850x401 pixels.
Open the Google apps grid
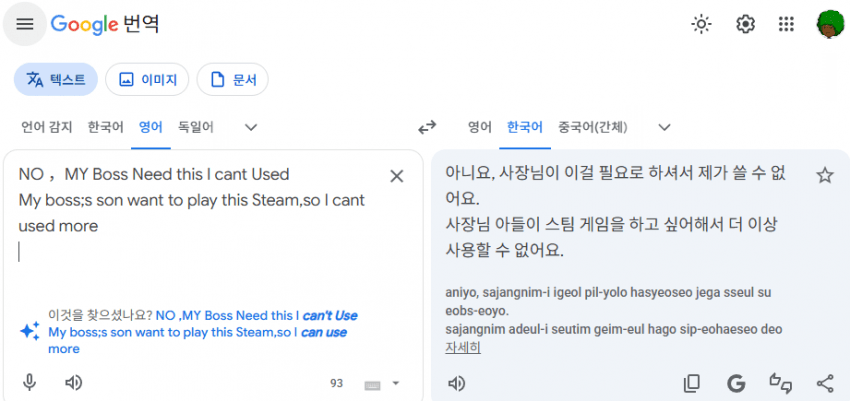coord(786,24)
